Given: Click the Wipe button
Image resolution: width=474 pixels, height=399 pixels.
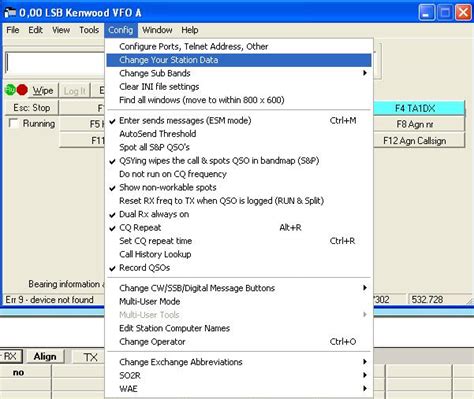Looking at the screenshot, I should coord(43,90).
